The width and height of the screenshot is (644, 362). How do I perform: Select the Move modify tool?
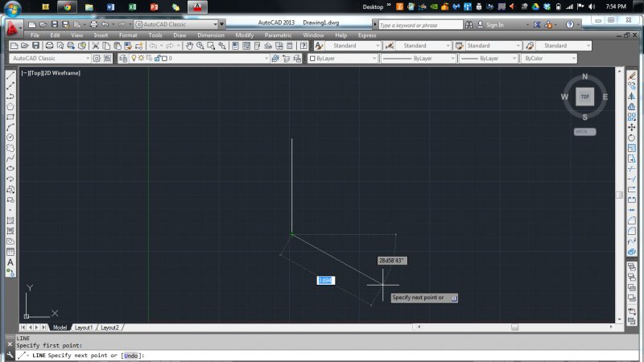(x=632, y=127)
